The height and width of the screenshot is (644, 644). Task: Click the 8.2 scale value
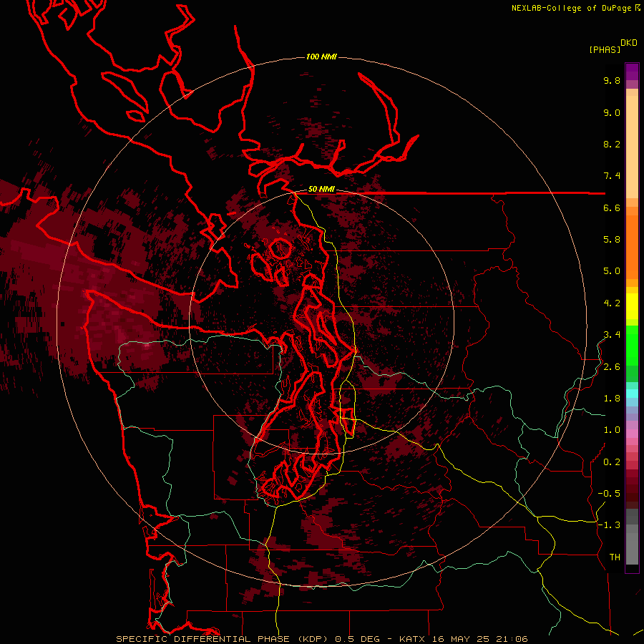(x=612, y=144)
